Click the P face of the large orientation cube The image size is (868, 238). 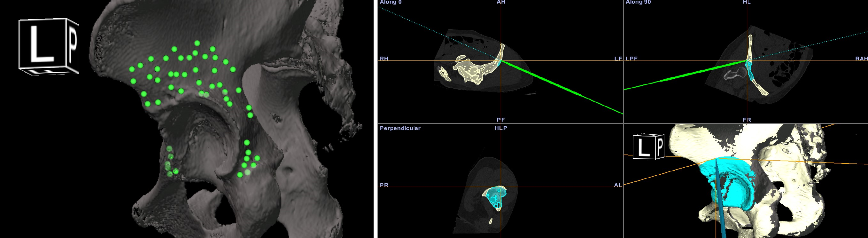[x=73, y=45]
